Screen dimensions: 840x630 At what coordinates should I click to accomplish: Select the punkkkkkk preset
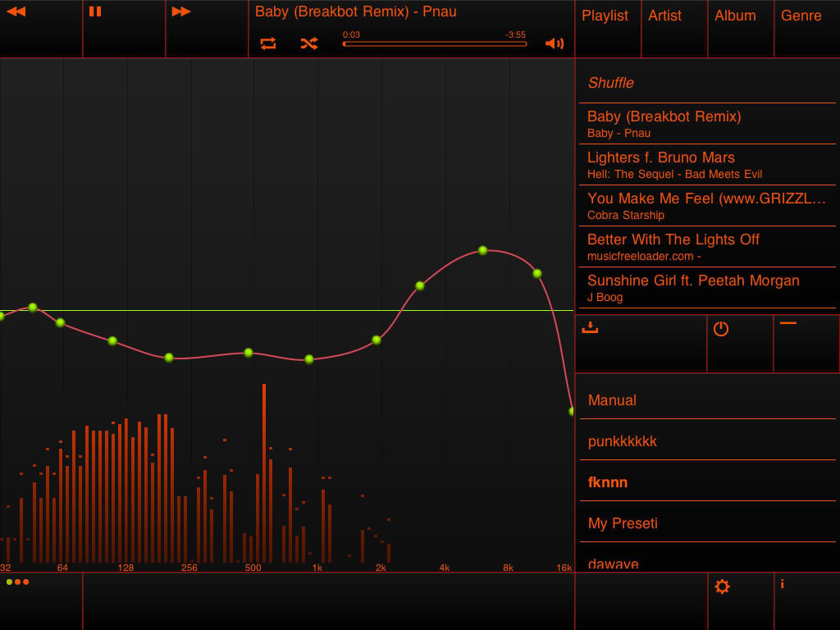click(707, 441)
